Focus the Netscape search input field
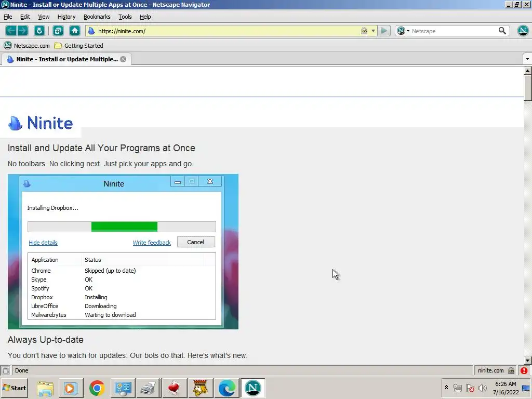 (x=454, y=31)
